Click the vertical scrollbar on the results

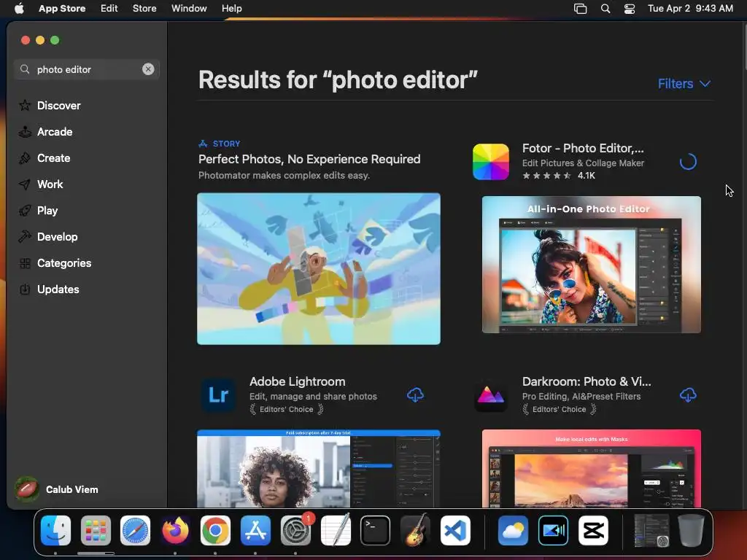pos(745,47)
